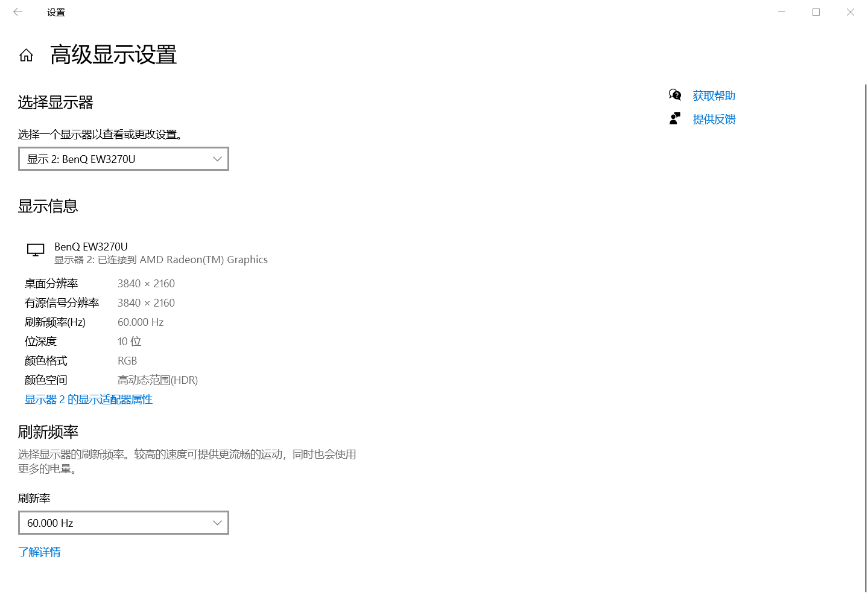Click the 已连接到 AMD Radeon(TM) Graphics text
The width and height of the screenshot is (868, 612).
click(x=183, y=260)
